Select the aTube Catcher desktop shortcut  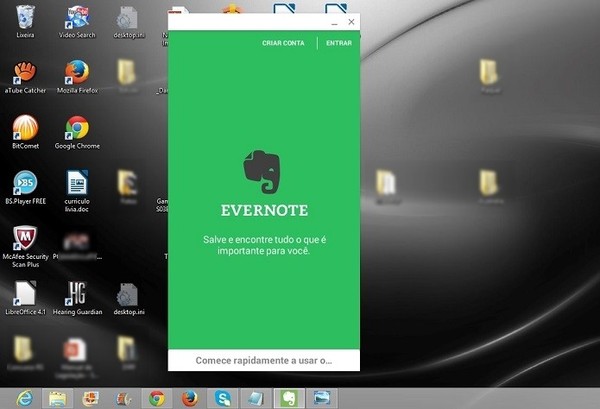click(25, 77)
